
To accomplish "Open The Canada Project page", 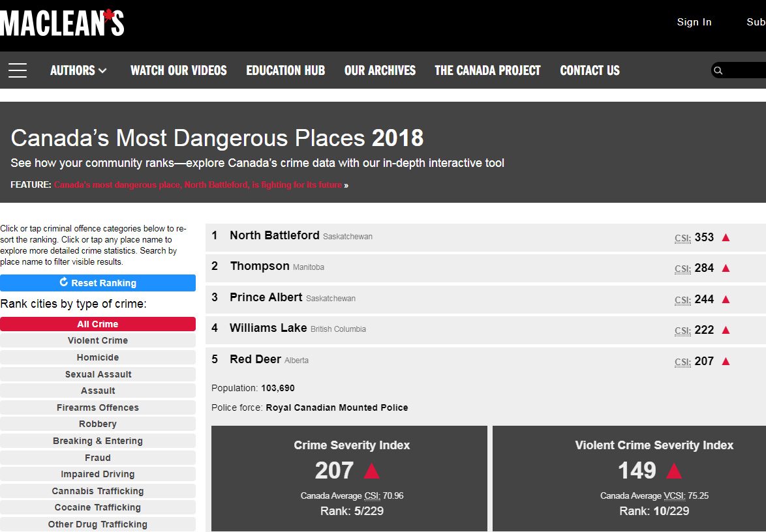I will [487, 70].
